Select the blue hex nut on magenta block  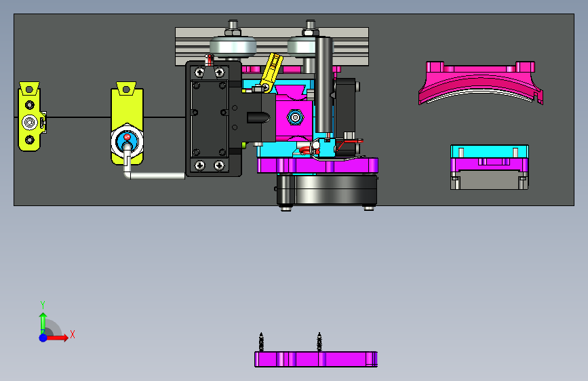coord(295,117)
